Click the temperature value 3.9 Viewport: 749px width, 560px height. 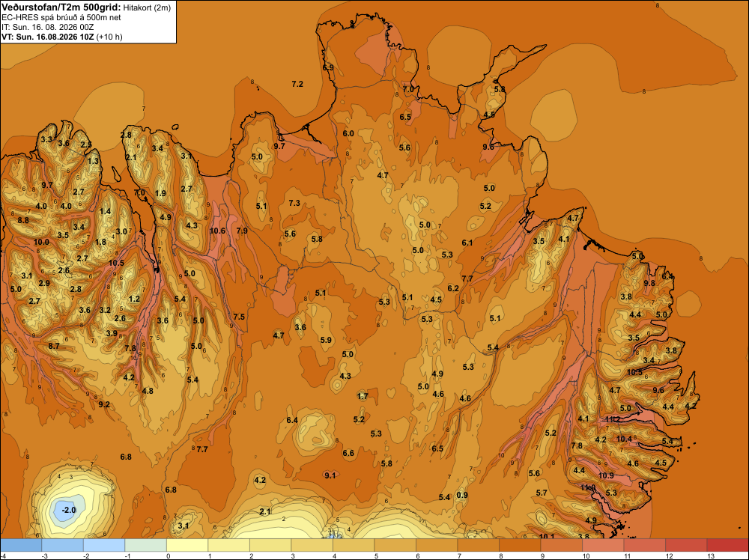click(x=112, y=334)
